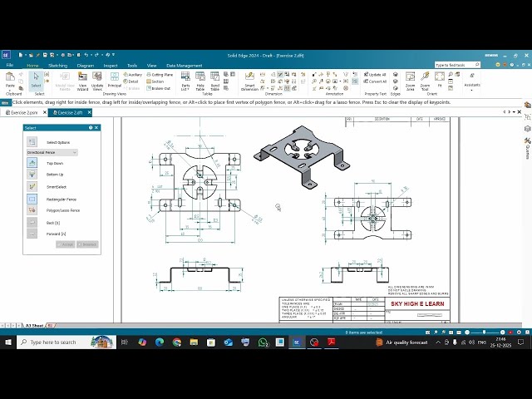
Task: Switch to the Tools ribbon tab
Action: [x=132, y=66]
